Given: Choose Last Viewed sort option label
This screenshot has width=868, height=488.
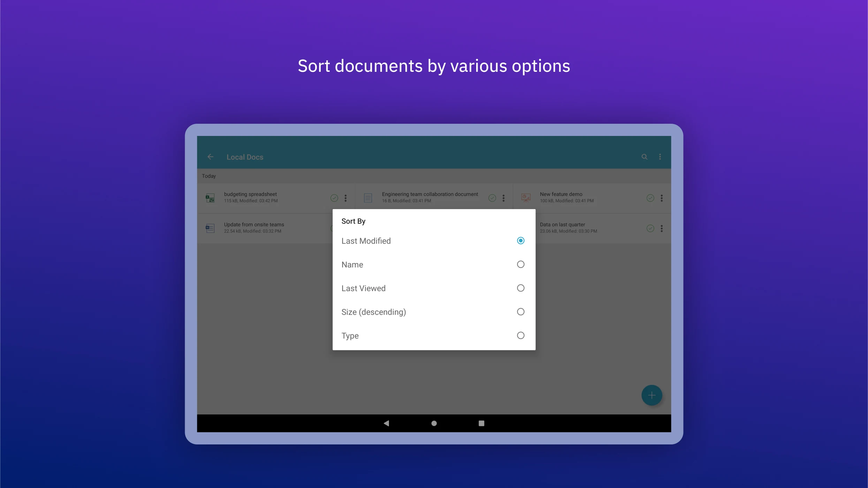Looking at the screenshot, I should pos(363,288).
